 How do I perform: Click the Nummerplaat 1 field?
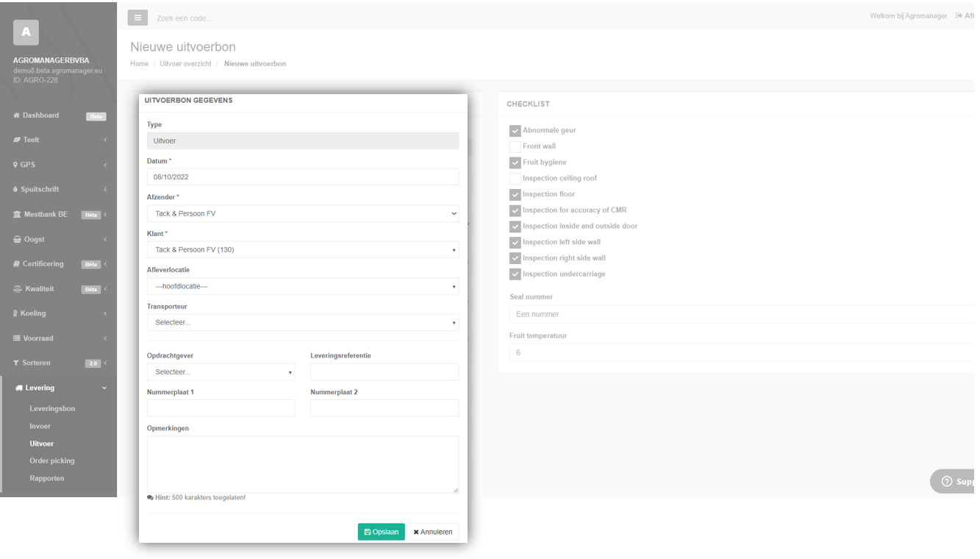click(221, 407)
